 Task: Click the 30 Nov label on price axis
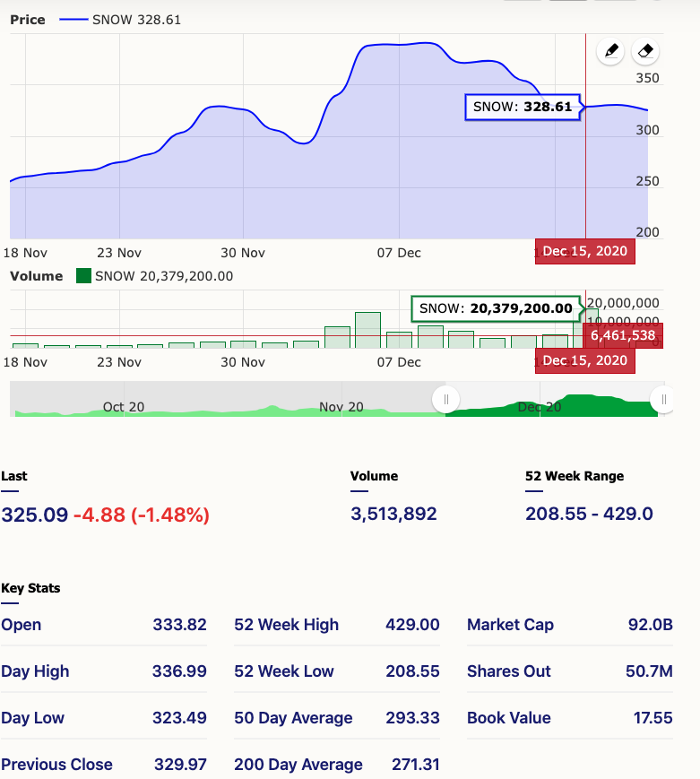(x=242, y=253)
